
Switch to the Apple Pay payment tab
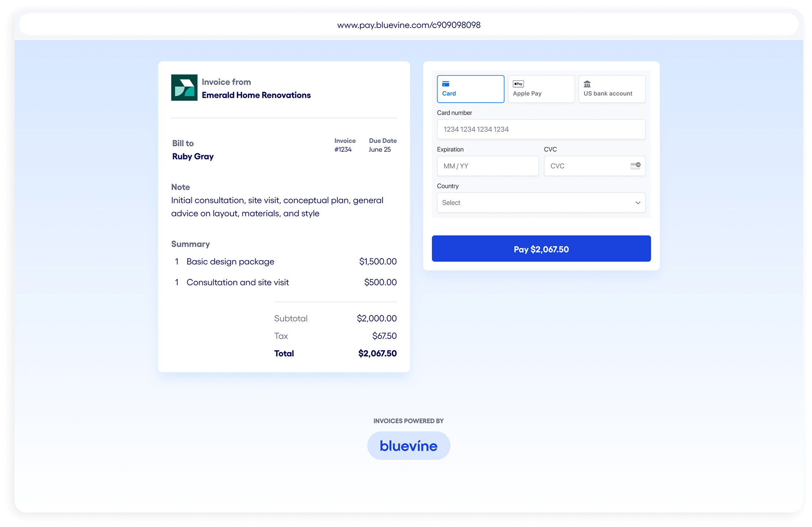point(541,89)
